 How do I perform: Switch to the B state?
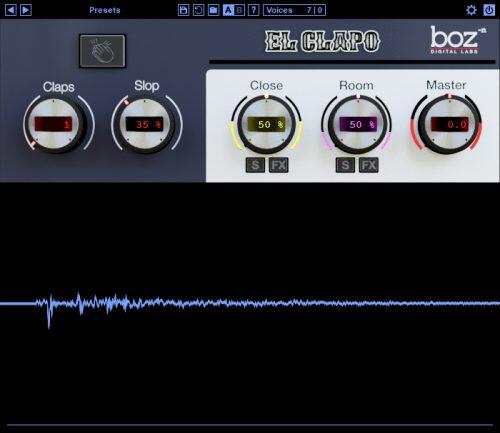239,10
